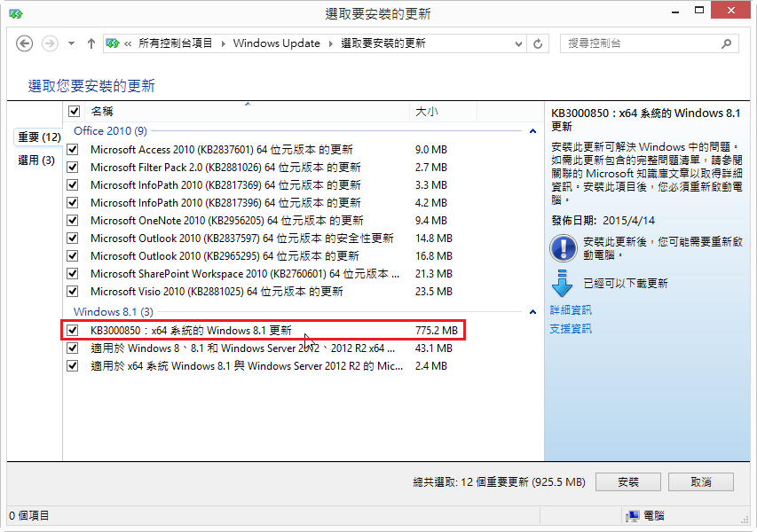Click the Refresh button in address bar
757x532 pixels.
538,43
